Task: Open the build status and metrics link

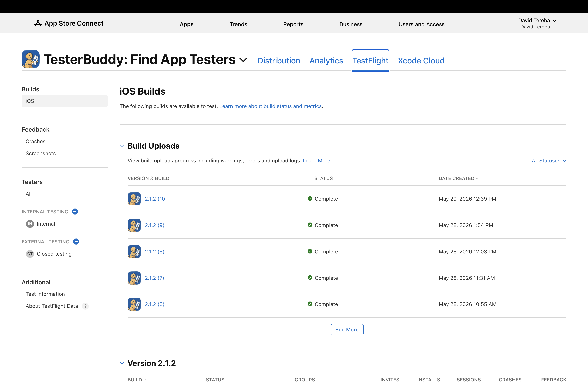Action: [271, 106]
